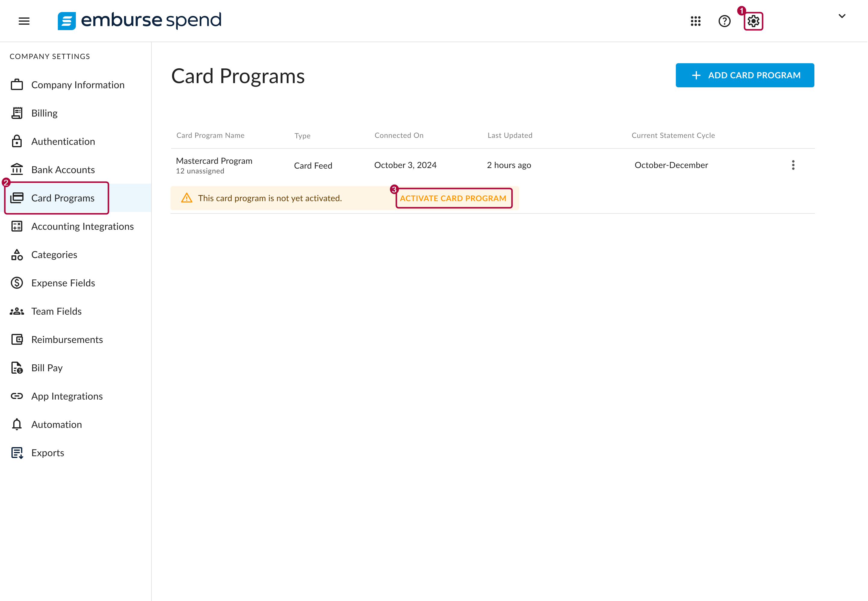Click the settings gear icon

click(753, 21)
